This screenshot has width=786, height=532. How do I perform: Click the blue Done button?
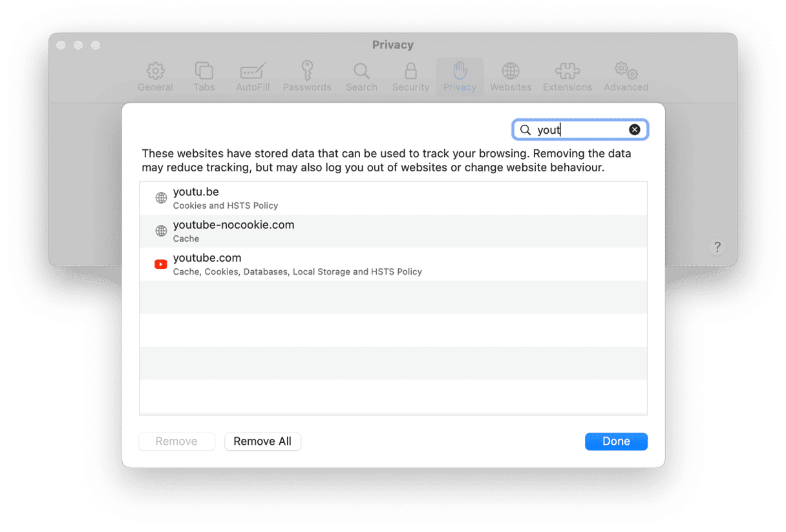point(616,442)
